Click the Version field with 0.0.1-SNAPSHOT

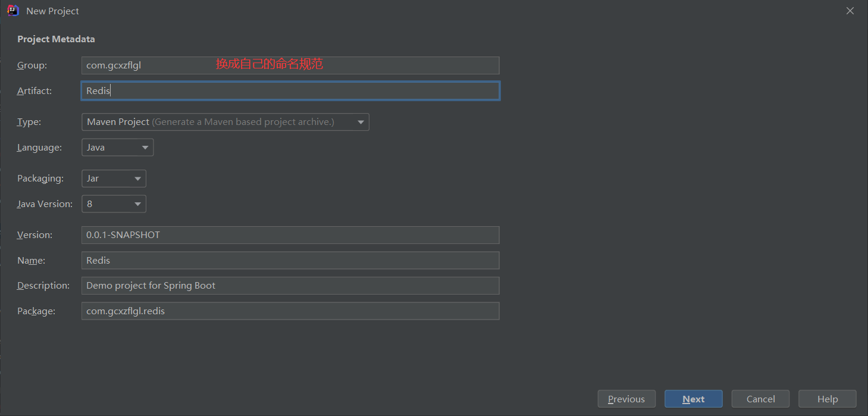click(290, 235)
